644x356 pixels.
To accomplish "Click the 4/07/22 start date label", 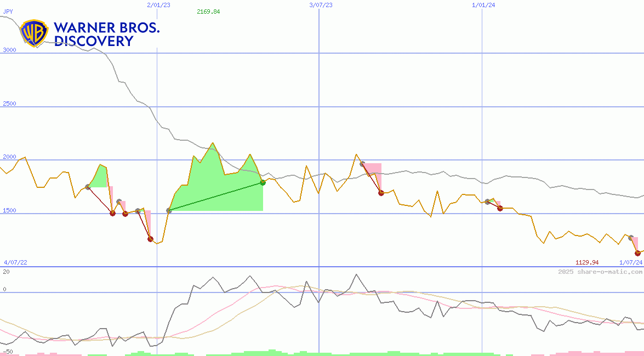I will pyautogui.click(x=15, y=262).
